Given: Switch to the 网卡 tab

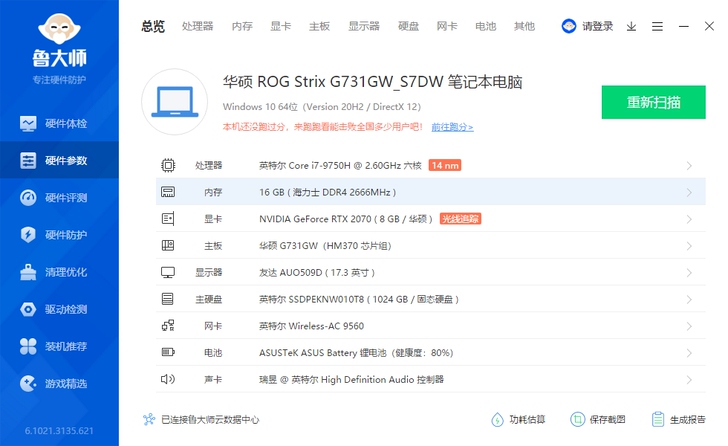Looking at the screenshot, I should (447, 26).
